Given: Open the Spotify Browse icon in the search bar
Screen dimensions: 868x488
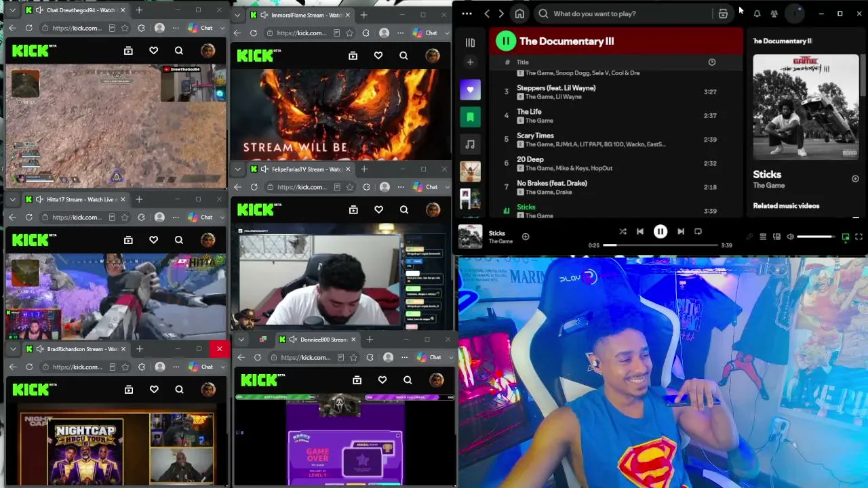Looking at the screenshot, I should (x=723, y=14).
